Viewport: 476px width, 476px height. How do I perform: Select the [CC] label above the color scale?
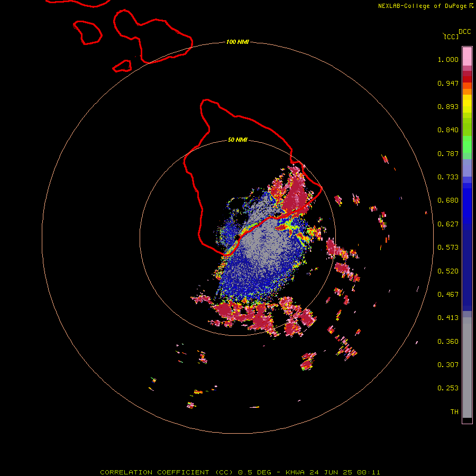(x=451, y=36)
